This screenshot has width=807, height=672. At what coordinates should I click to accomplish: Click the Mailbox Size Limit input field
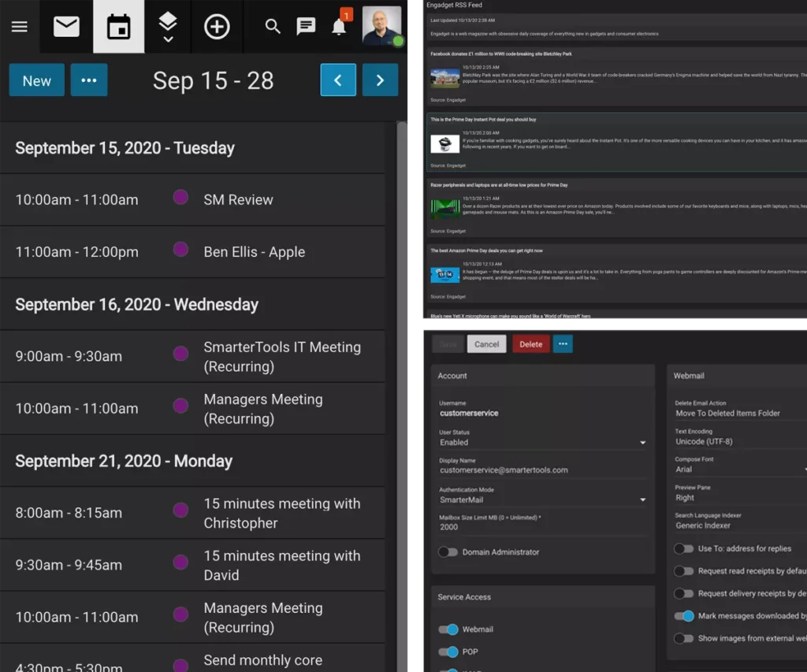point(542,527)
